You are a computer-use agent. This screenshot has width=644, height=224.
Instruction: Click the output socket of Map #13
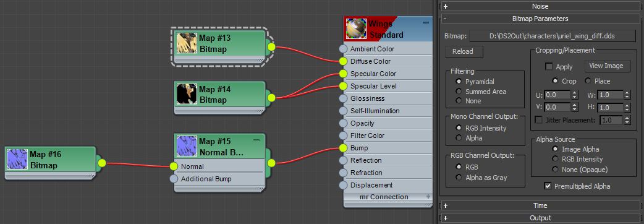coord(271,47)
